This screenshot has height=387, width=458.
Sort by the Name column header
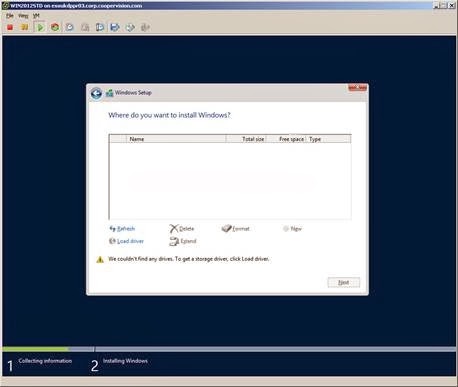click(176, 139)
